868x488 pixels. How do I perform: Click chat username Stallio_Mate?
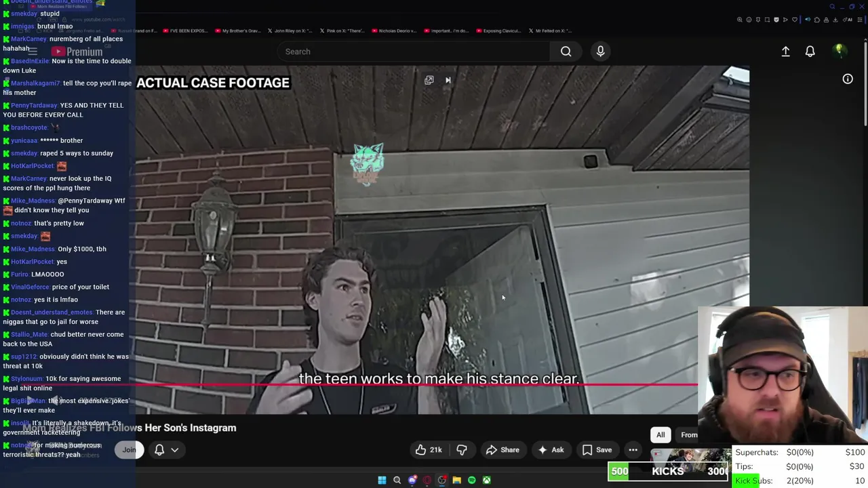coord(29,334)
